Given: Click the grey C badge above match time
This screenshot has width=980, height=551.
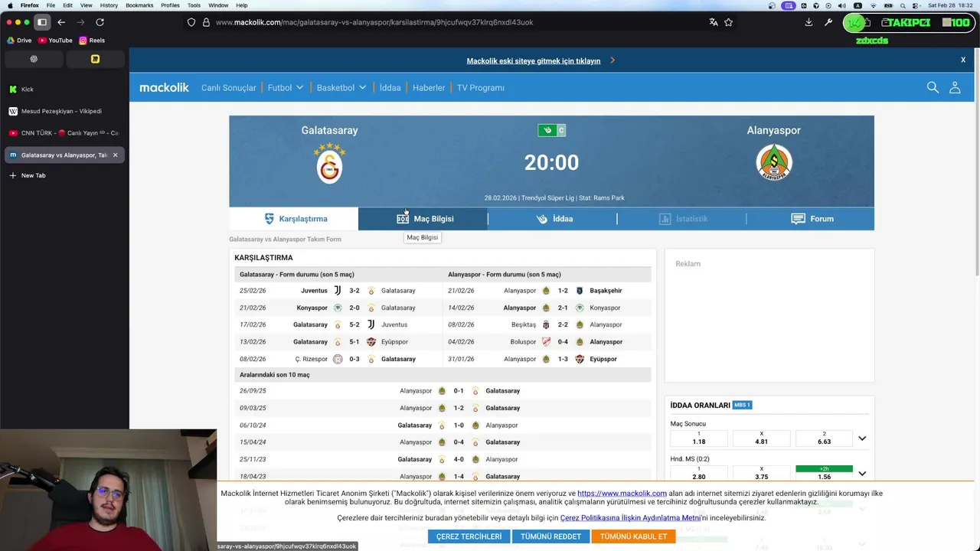Looking at the screenshot, I should tap(561, 130).
